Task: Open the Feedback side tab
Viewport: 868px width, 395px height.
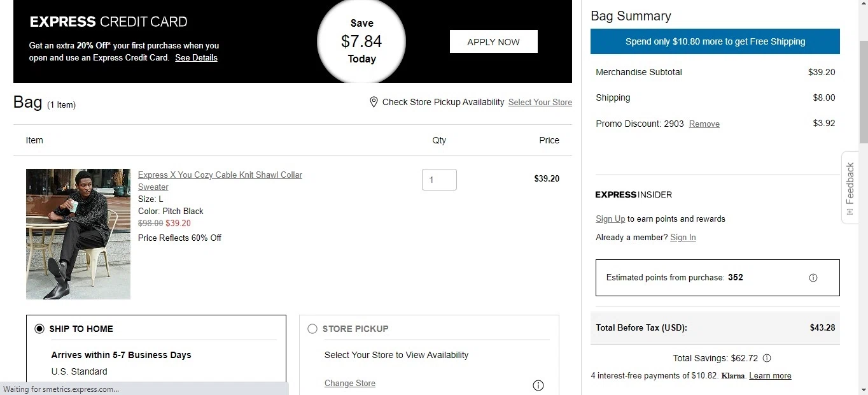Action: point(850,187)
